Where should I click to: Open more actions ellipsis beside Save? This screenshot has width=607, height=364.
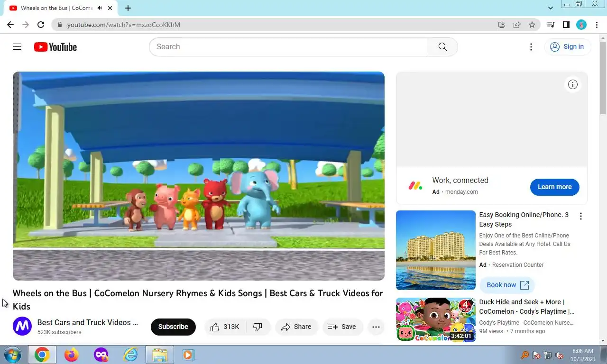(376, 327)
